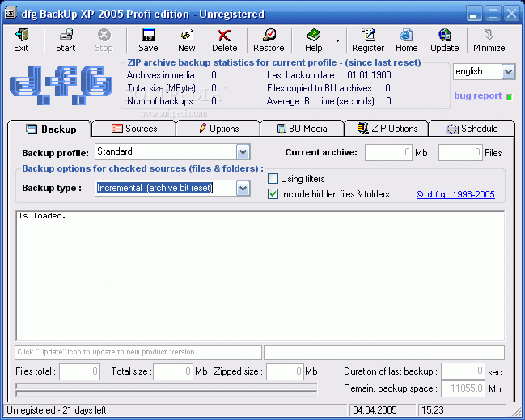The height and width of the screenshot is (420, 525).
Task: Click the update hint message field
Action: (x=138, y=352)
